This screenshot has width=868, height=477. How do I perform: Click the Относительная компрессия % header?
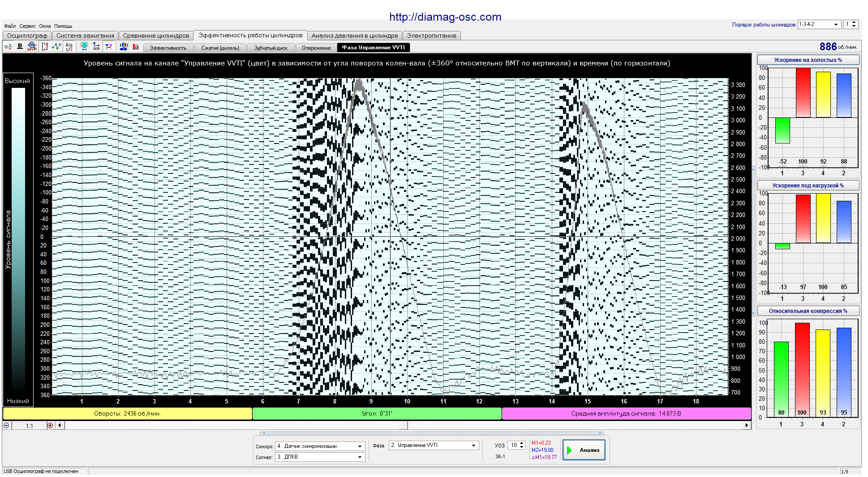[808, 311]
